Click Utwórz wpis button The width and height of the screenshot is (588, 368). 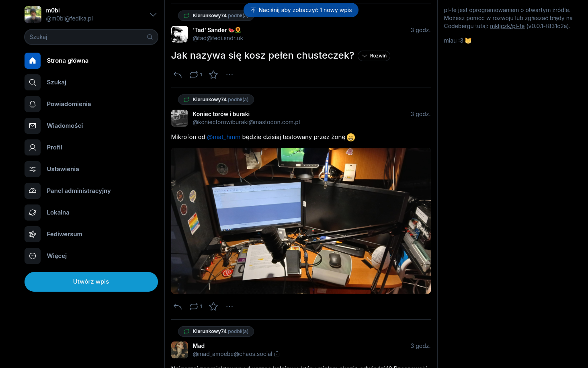(x=91, y=282)
